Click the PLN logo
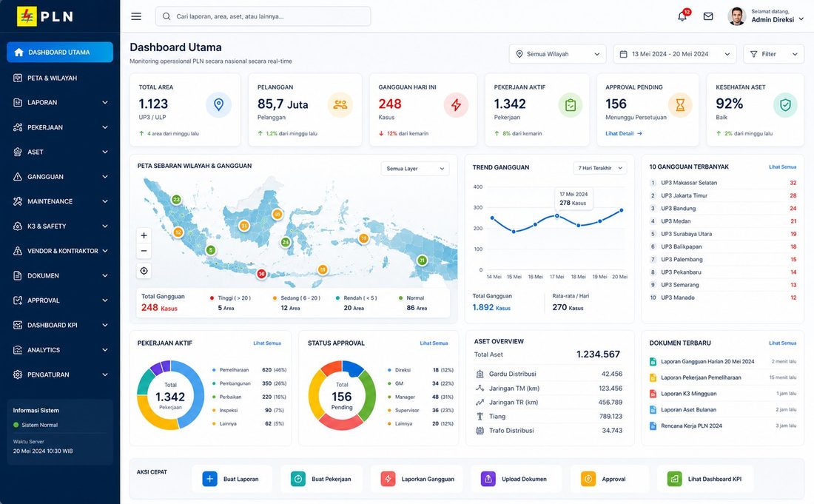 pyautogui.click(x=45, y=16)
